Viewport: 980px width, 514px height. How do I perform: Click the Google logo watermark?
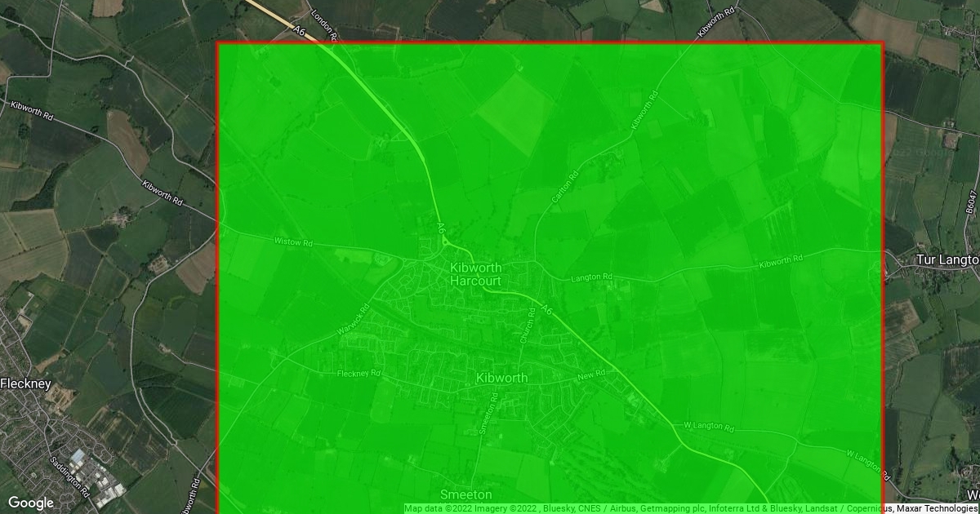[31, 503]
